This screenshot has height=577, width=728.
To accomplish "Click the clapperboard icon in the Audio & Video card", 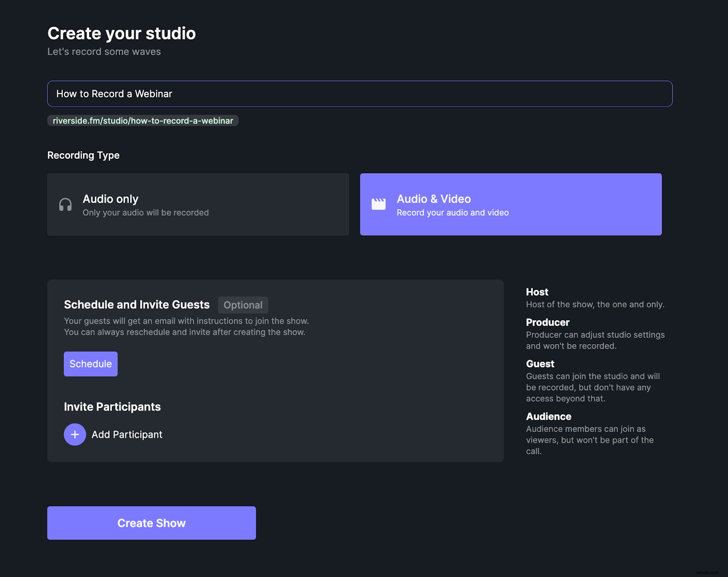I will [x=379, y=204].
